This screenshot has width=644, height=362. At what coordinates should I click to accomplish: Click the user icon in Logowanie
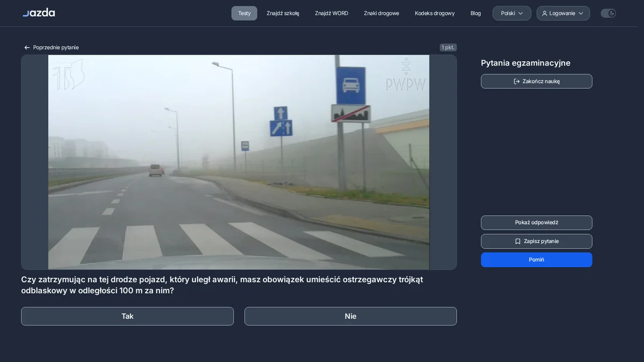pyautogui.click(x=545, y=13)
